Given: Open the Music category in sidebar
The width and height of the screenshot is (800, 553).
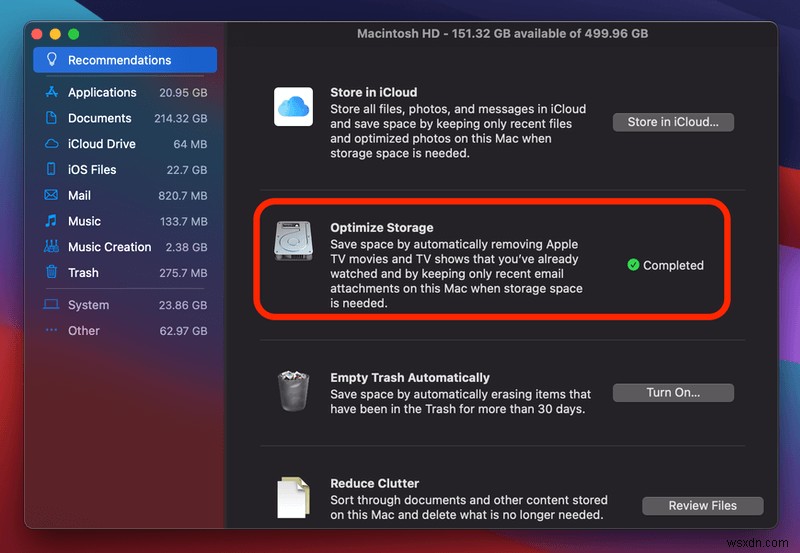Looking at the screenshot, I should (x=125, y=221).
